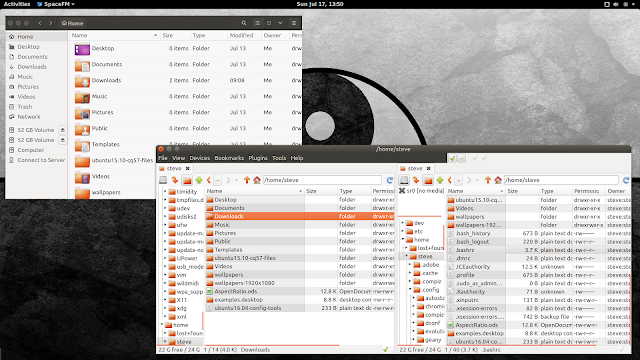Click the path field in left SpaceFM panel

(322, 180)
